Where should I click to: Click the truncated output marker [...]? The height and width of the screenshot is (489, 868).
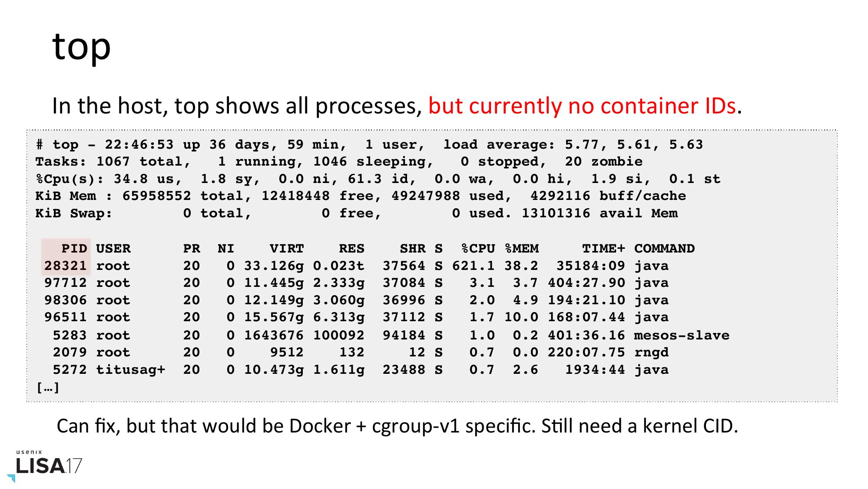point(48,387)
